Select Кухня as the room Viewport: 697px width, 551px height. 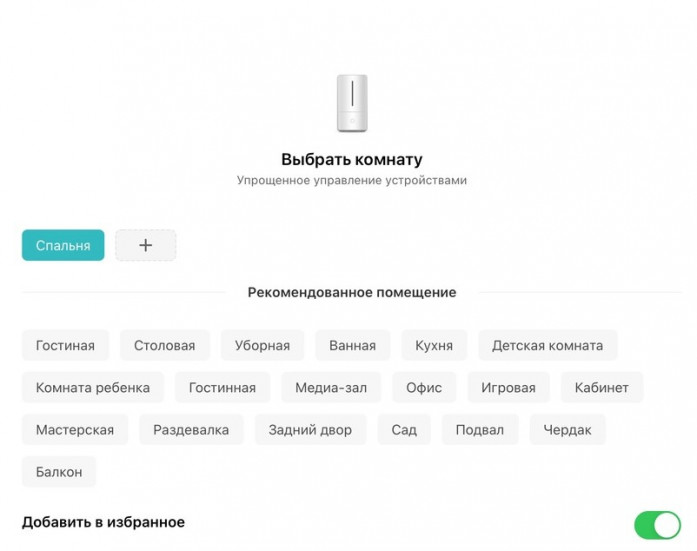click(434, 346)
